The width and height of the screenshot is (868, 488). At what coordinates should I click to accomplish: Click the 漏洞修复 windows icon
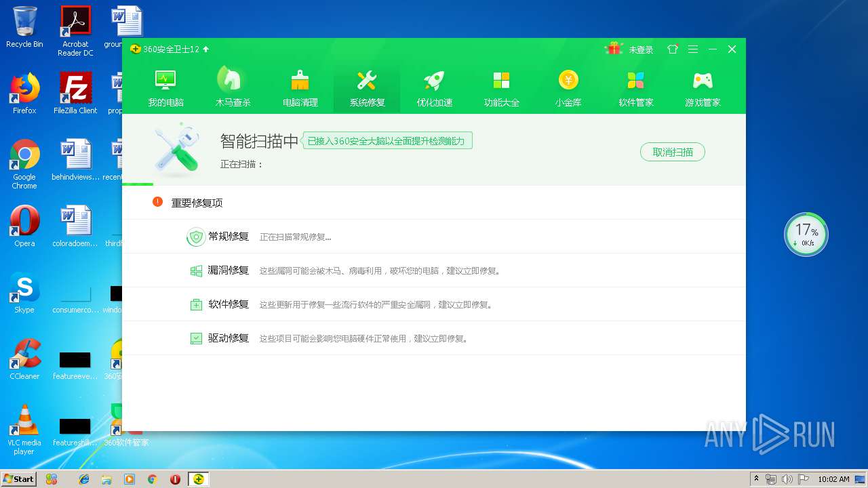196,270
